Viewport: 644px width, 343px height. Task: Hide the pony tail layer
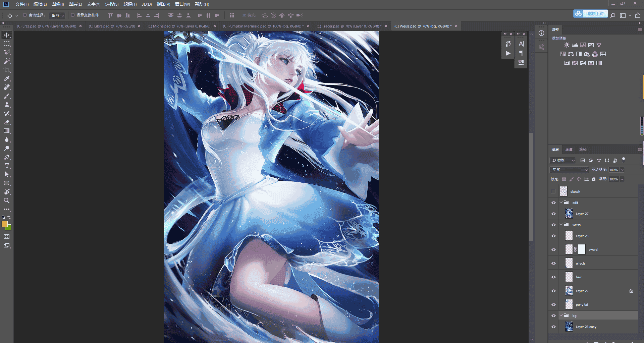[x=553, y=304]
